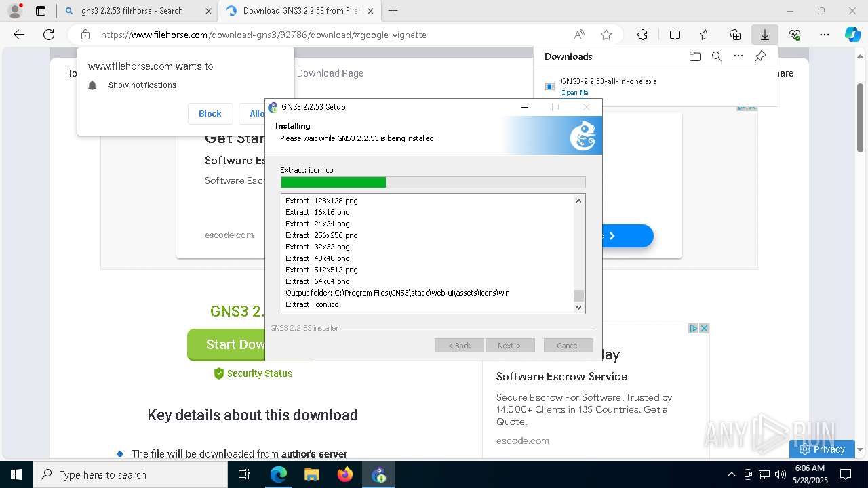Screen dimensions: 868x488
Task: Click Next button in GNS3 Setup
Action: (510, 346)
